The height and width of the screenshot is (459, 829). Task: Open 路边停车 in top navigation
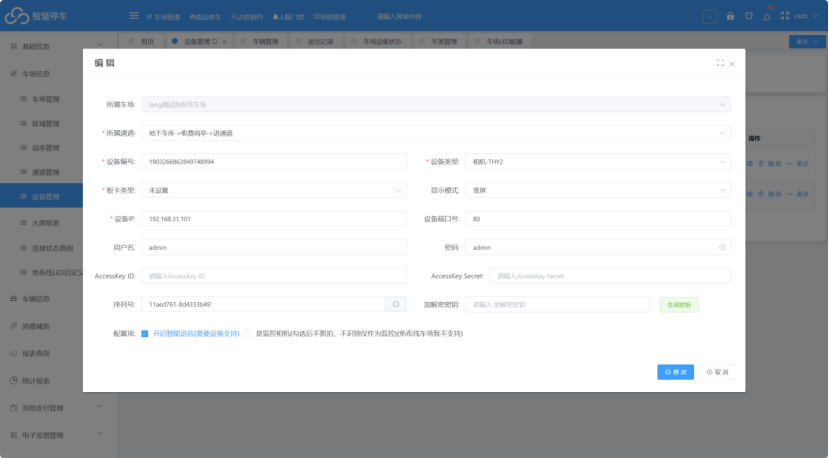click(205, 17)
